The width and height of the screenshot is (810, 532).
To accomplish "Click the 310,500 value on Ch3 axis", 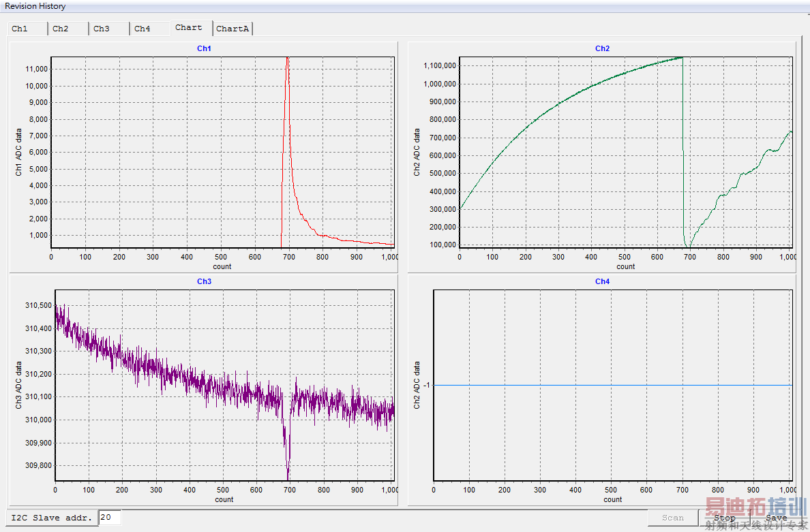I will tap(39, 305).
